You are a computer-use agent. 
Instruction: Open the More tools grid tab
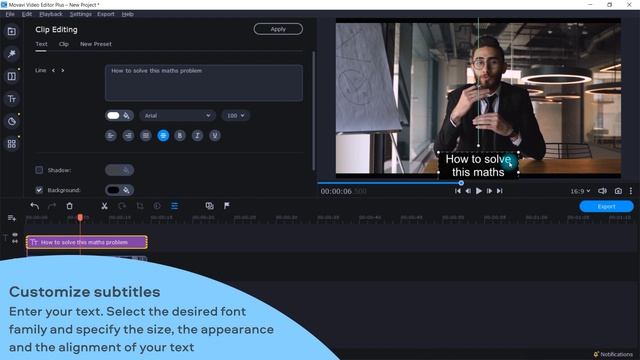11,144
